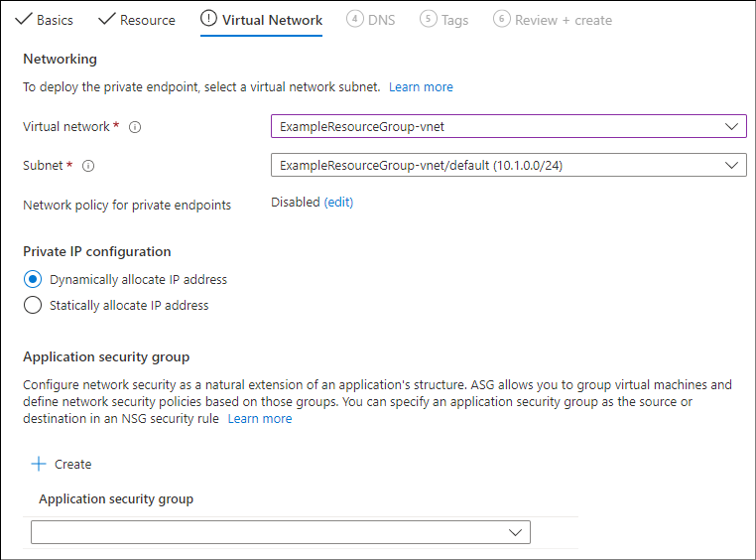Go to the Resource tab
This screenshot has width=756, height=560.
tap(137, 20)
